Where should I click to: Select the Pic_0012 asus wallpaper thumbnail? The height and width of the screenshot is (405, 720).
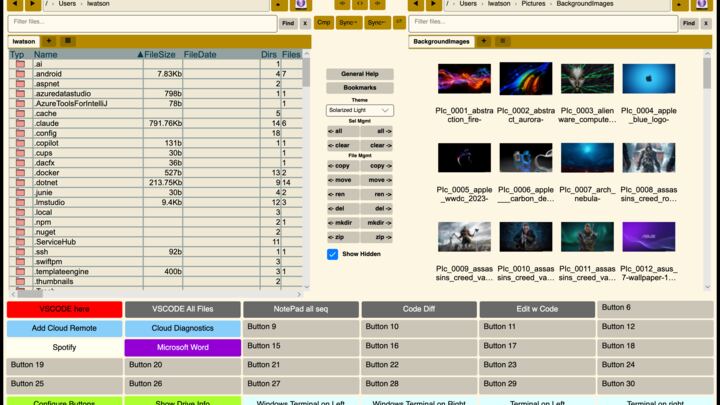click(648, 237)
